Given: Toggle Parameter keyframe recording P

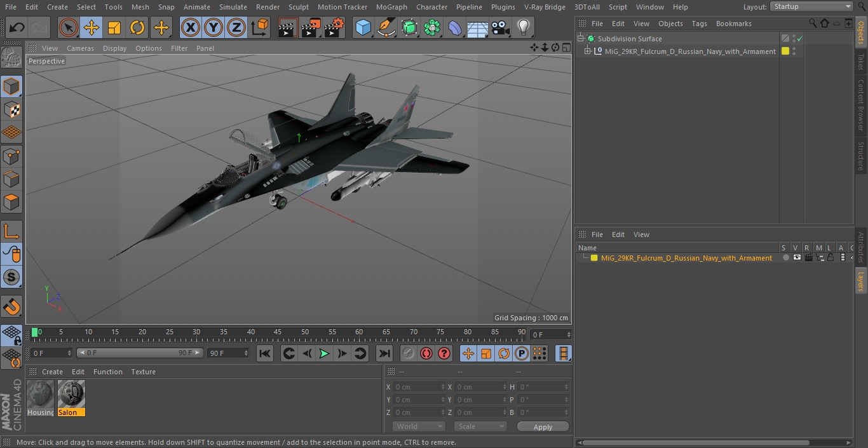Looking at the screenshot, I should pyautogui.click(x=522, y=353).
